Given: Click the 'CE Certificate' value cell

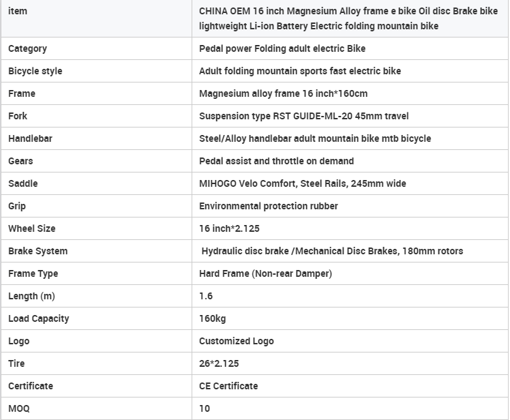Looking at the screenshot, I should (x=228, y=386).
